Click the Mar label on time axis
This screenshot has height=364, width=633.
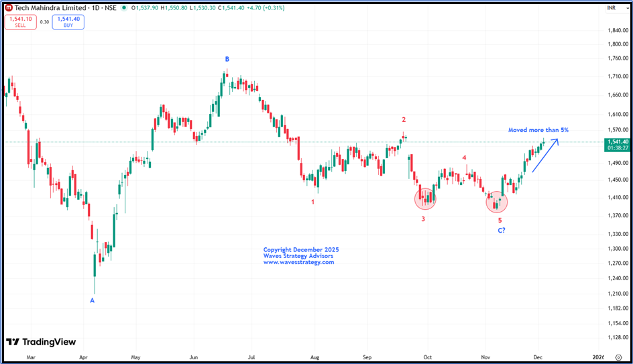31,357
